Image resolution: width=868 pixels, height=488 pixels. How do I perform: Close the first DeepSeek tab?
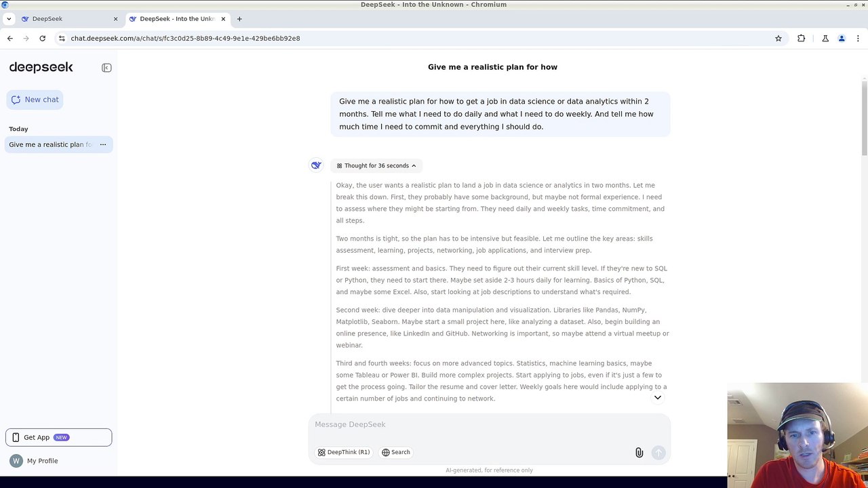[115, 19]
